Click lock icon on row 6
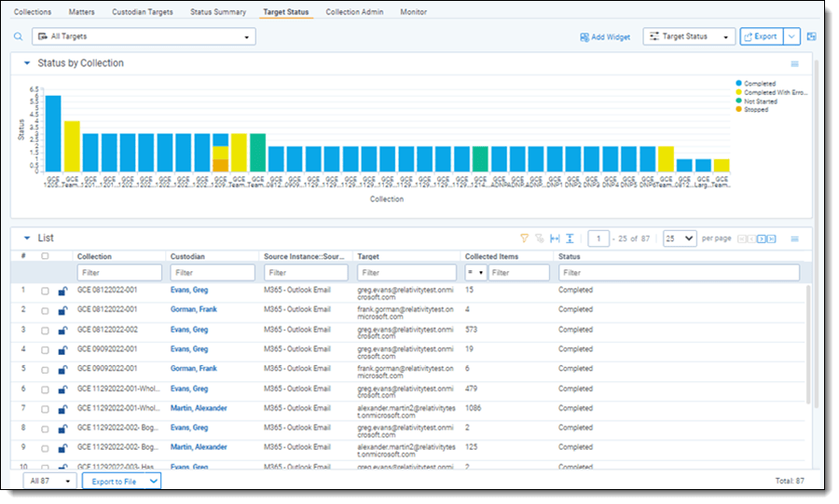The image size is (839, 504). coord(62,389)
